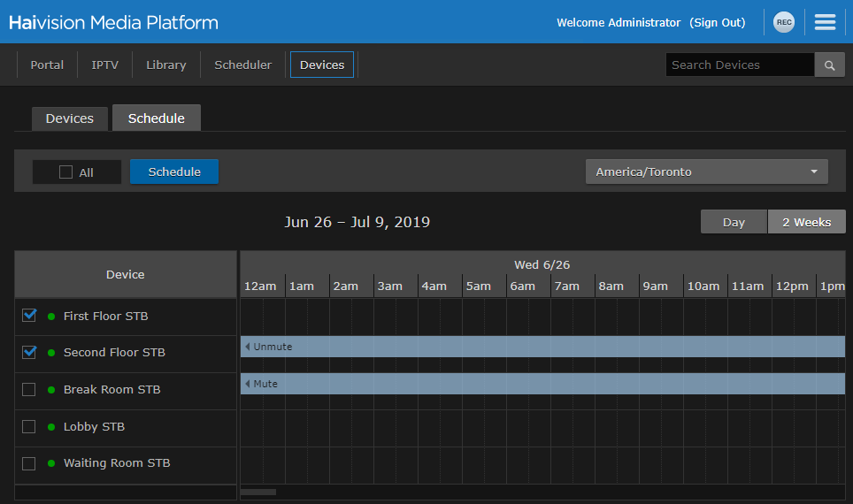853x504 pixels.
Task: Open the Scheduler menu item
Action: pyautogui.click(x=242, y=65)
